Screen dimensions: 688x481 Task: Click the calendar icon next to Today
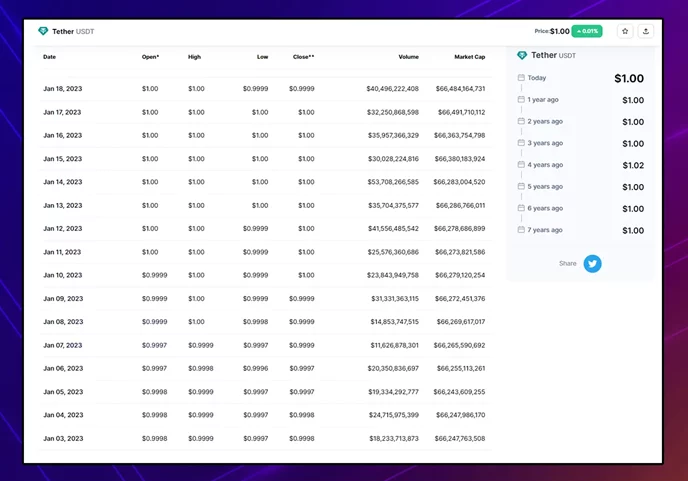point(521,78)
